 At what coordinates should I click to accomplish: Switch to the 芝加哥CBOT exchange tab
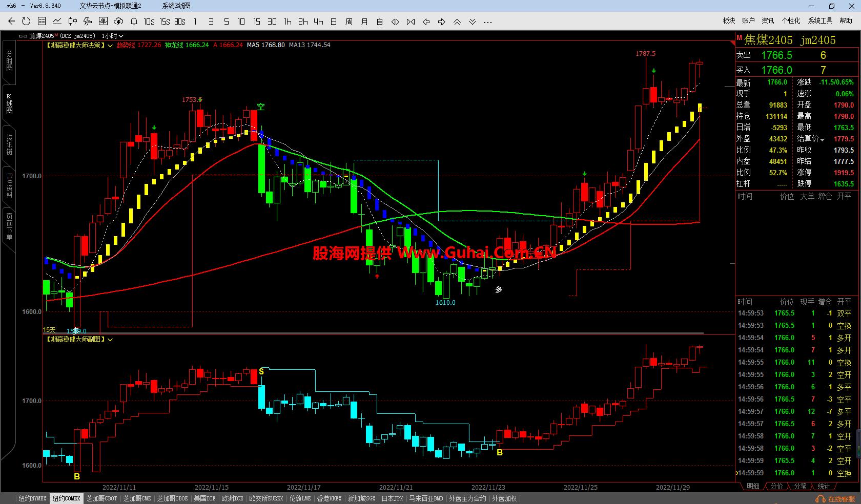[101, 498]
